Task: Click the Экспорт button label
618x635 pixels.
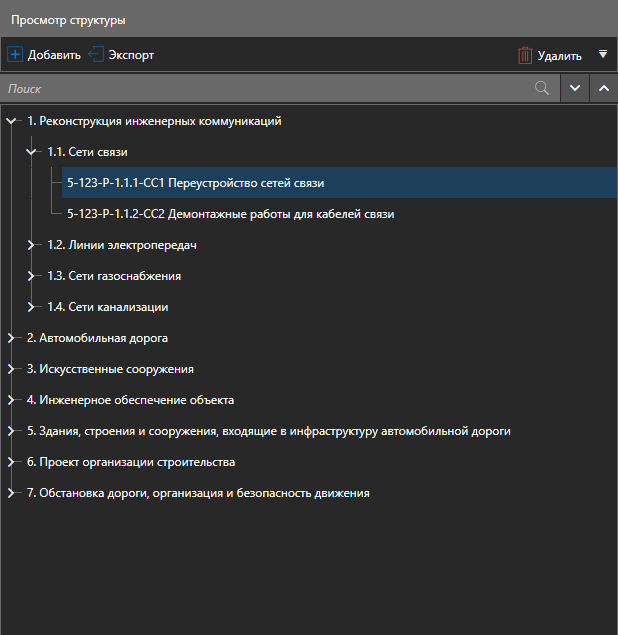Action: point(131,55)
